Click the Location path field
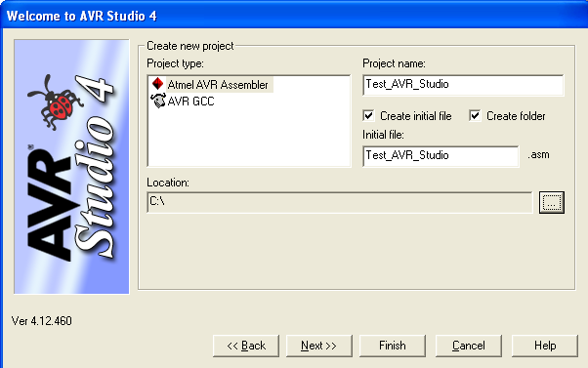This screenshot has height=368, width=588. 340,202
